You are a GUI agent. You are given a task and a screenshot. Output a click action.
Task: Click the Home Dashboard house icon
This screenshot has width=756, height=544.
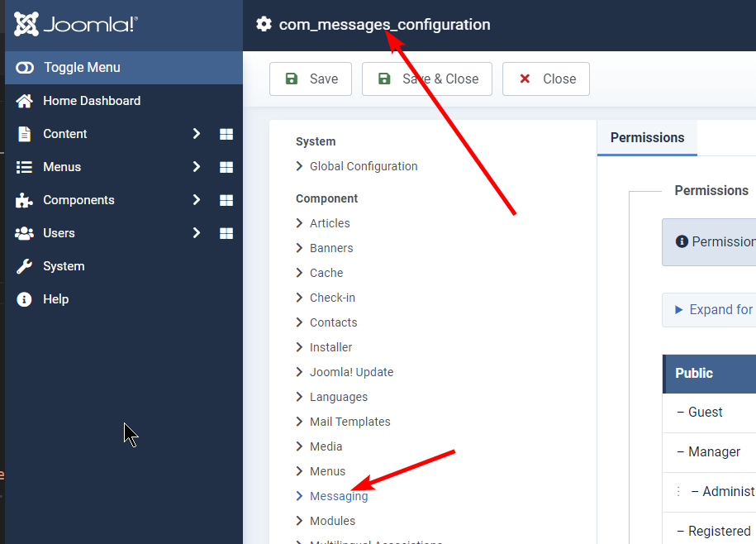pos(25,101)
